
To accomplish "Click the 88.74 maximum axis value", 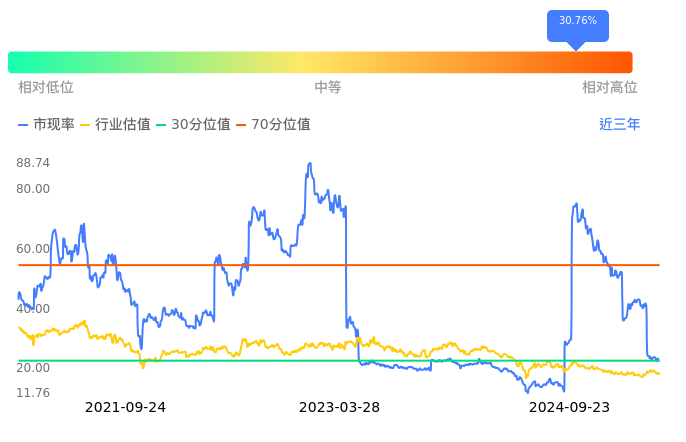I will click(34, 163).
